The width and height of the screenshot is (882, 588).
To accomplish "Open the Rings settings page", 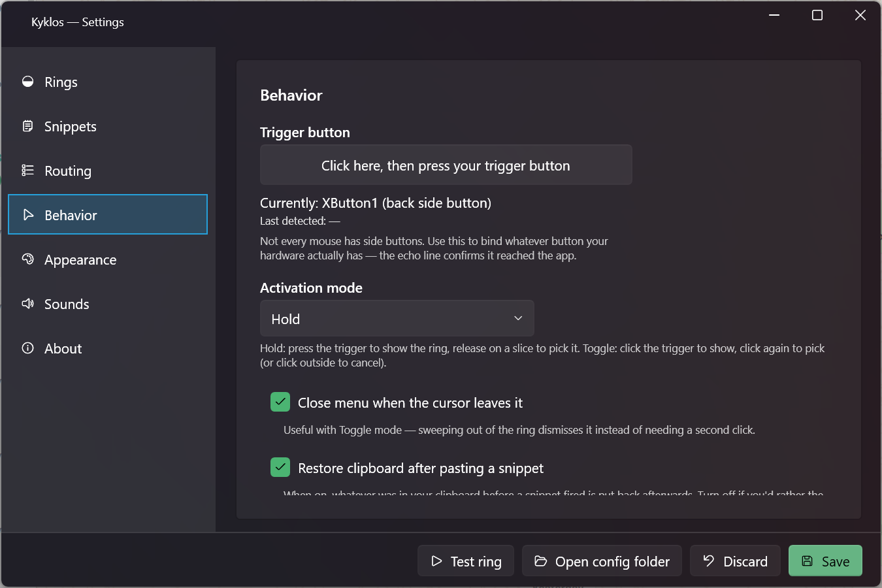I will [x=108, y=82].
